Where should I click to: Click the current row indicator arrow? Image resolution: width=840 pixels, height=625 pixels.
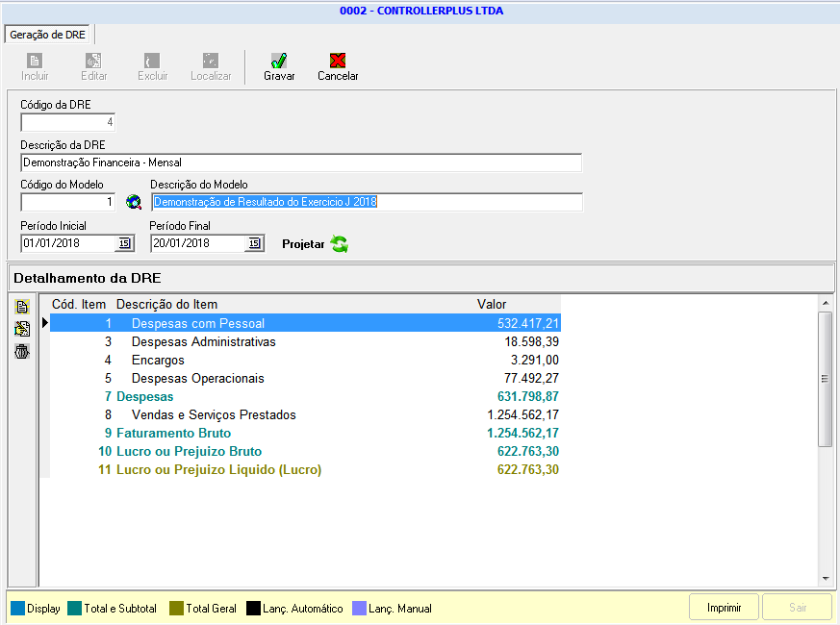(x=45, y=323)
